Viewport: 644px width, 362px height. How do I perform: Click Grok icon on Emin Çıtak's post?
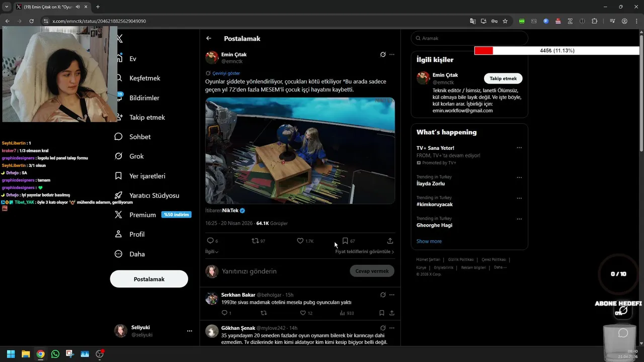click(x=383, y=54)
